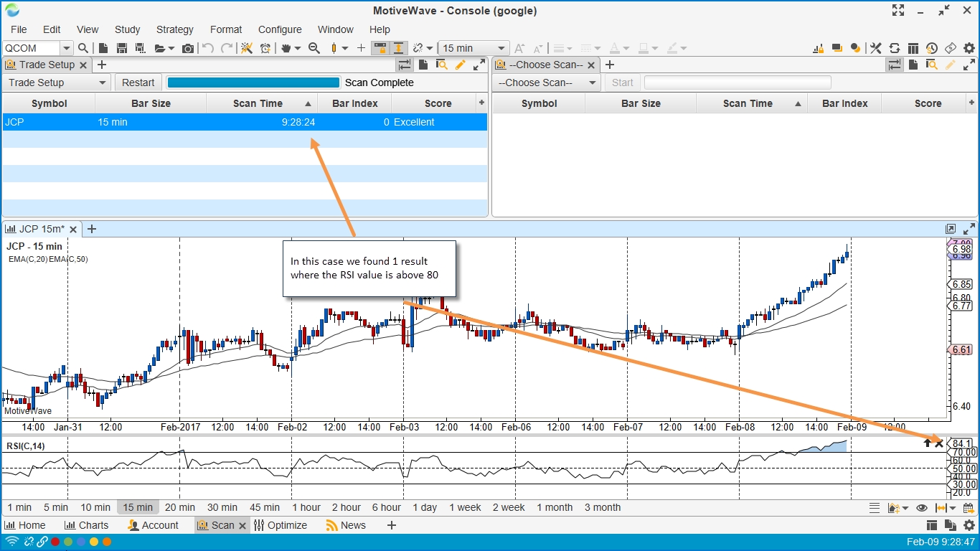980x551 pixels.
Task: Take a chart snapshot with camera icon
Action: [x=188, y=48]
